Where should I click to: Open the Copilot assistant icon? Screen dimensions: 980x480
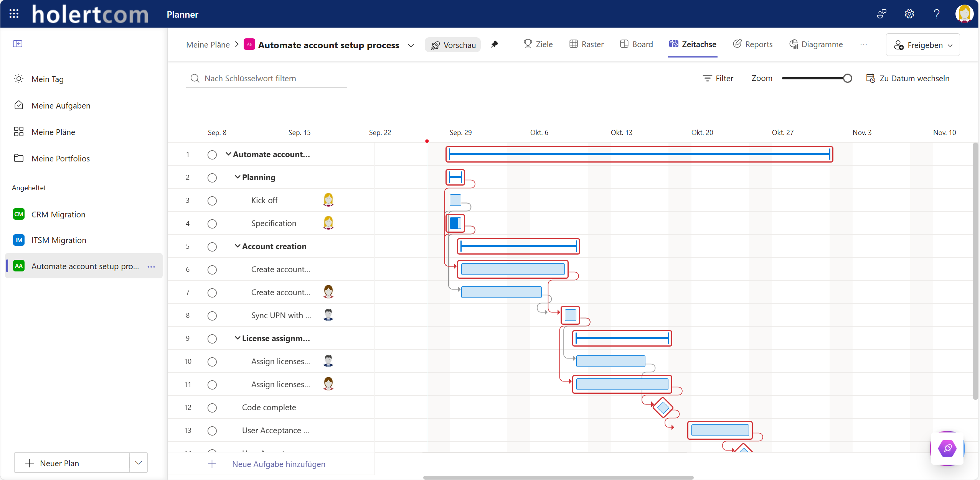947,448
